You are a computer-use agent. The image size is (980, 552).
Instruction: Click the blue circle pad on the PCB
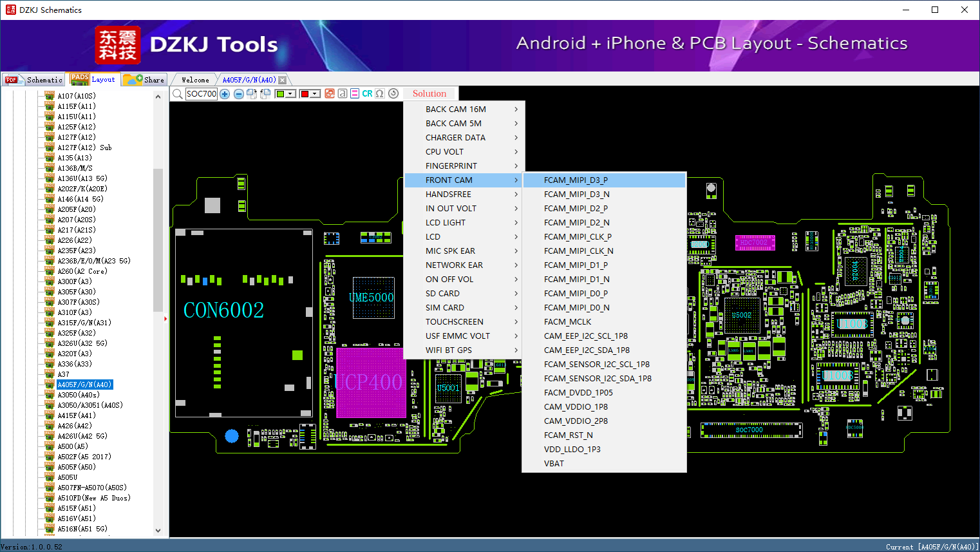click(x=232, y=436)
